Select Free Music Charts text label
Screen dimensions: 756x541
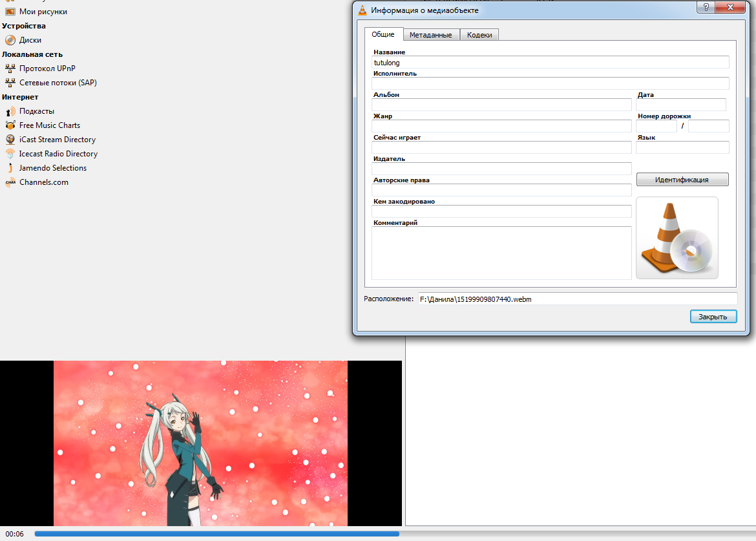50,125
